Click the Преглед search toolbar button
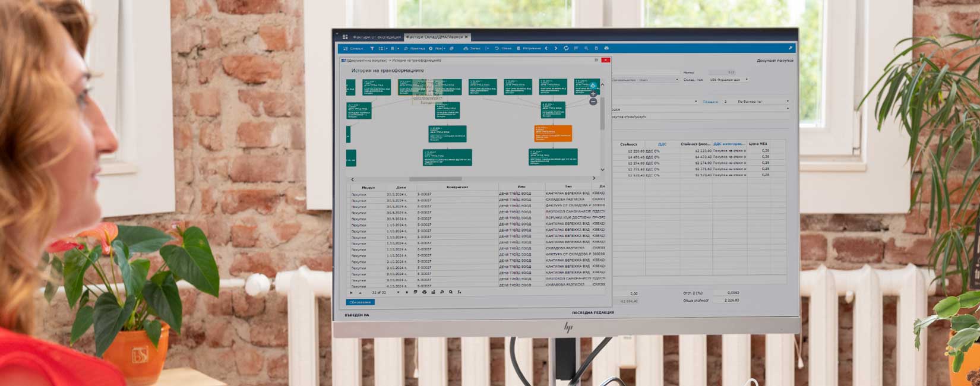This screenshot has height=386, width=980. (415, 48)
